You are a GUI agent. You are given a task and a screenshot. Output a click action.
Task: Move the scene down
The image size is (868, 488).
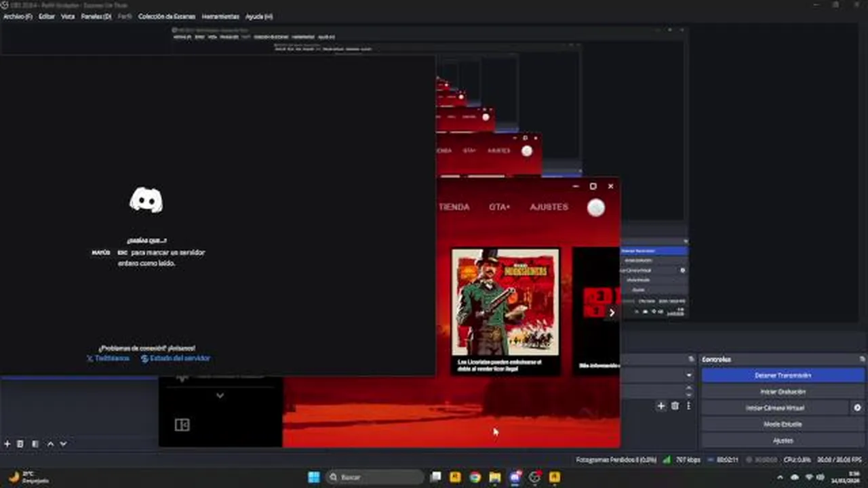click(63, 444)
